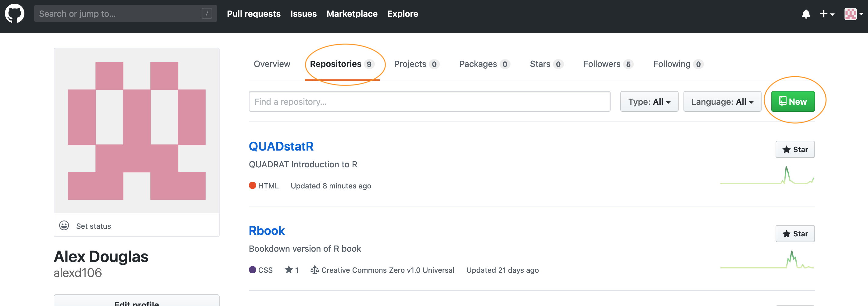Click the green New repository button
868x306 pixels.
point(793,102)
